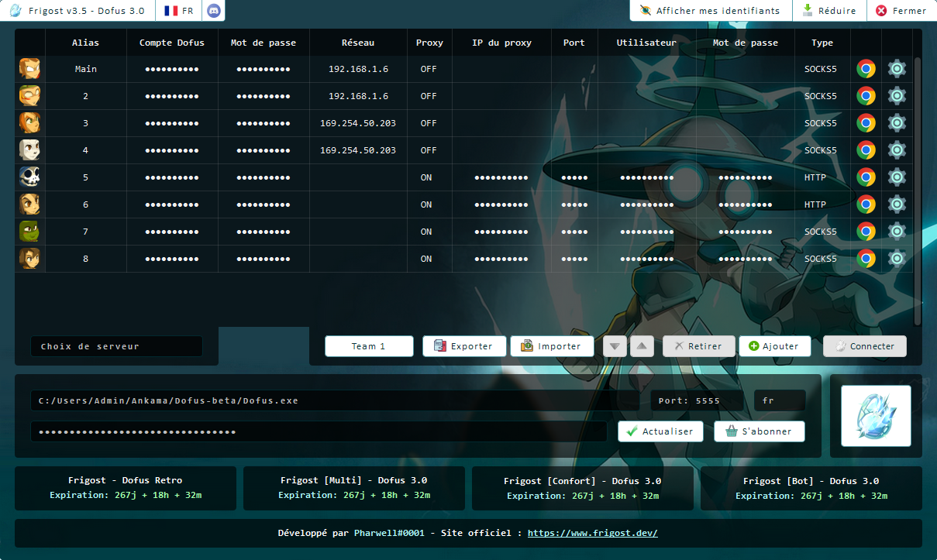Select the Team 1 tab
The height and width of the screenshot is (560, 937).
(x=369, y=346)
